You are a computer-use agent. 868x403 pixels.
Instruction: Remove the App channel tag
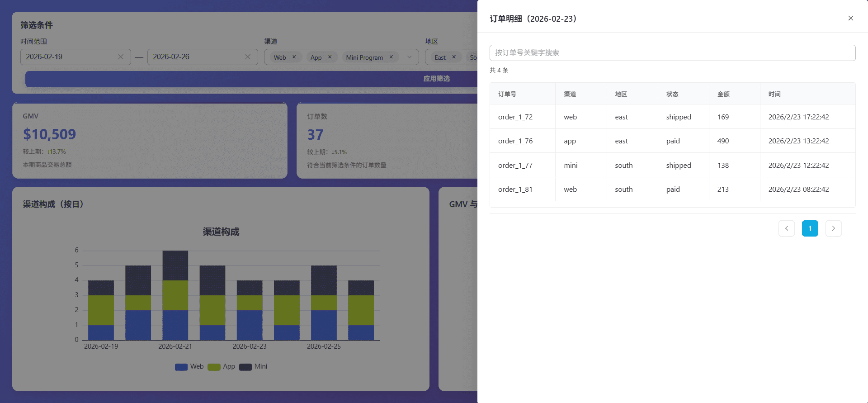(x=330, y=57)
